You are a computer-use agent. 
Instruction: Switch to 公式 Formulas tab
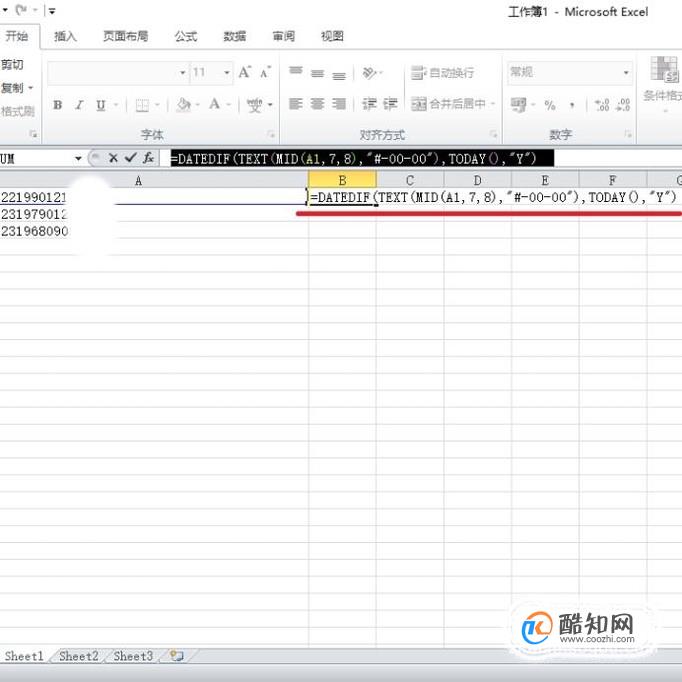point(186,36)
